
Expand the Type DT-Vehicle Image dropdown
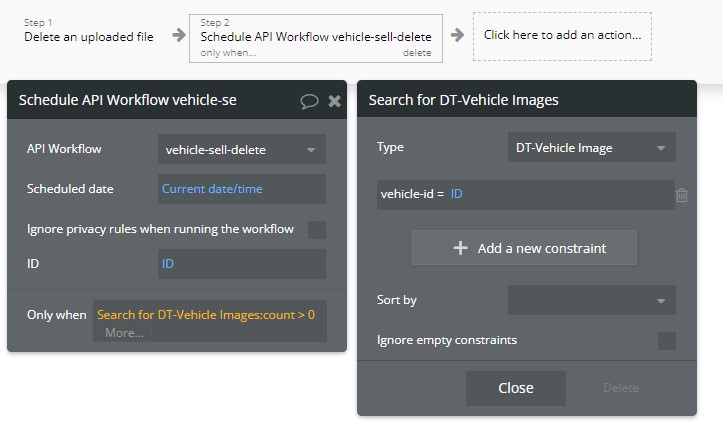click(591, 148)
